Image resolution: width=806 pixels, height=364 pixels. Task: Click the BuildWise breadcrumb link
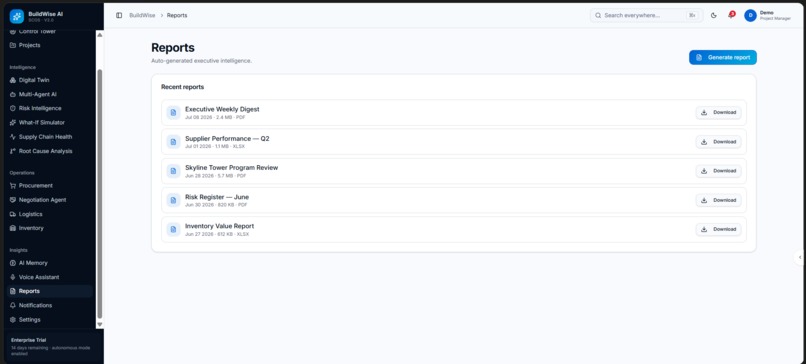pyautogui.click(x=142, y=15)
